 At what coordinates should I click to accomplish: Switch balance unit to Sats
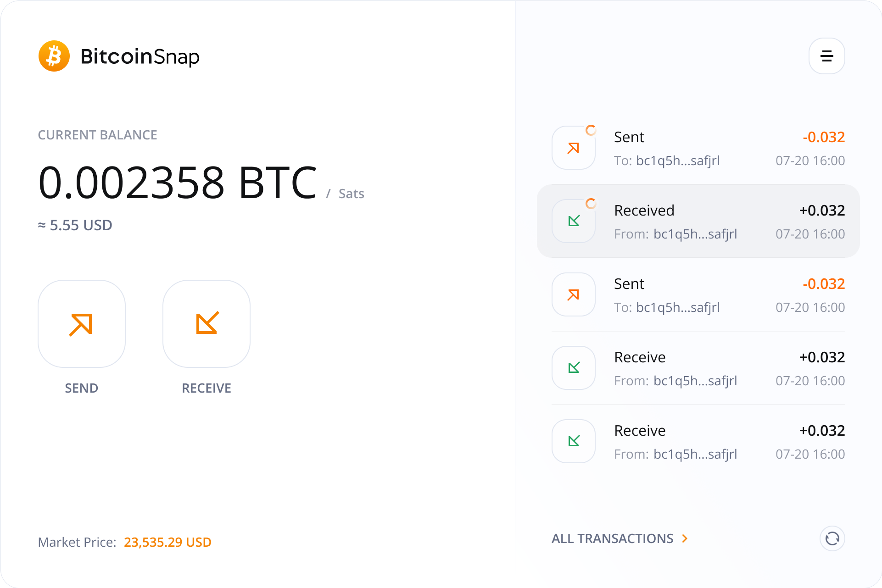(351, 194)
